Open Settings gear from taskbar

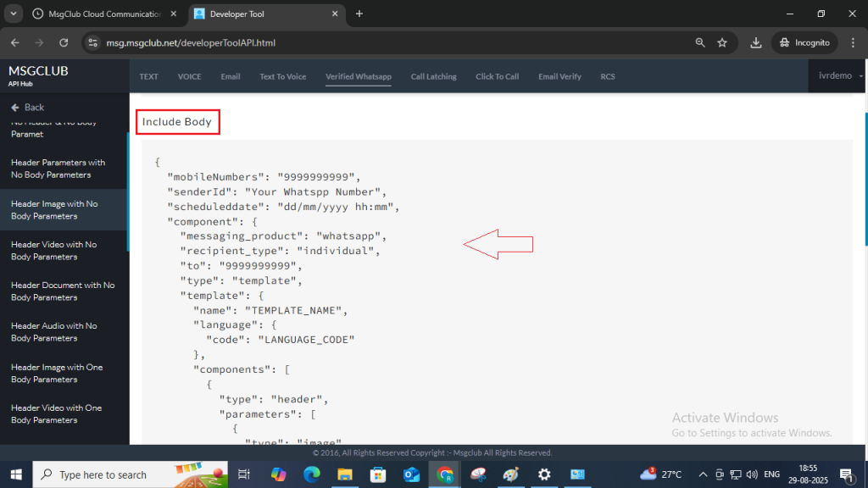(x=544, y=474)
